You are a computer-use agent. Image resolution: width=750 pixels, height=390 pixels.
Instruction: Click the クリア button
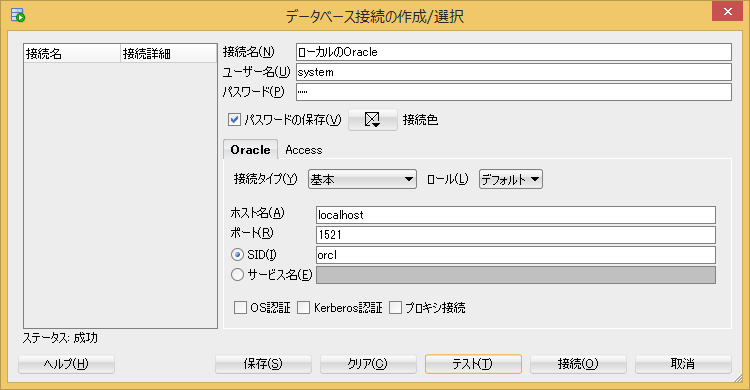tap(368, 364)
